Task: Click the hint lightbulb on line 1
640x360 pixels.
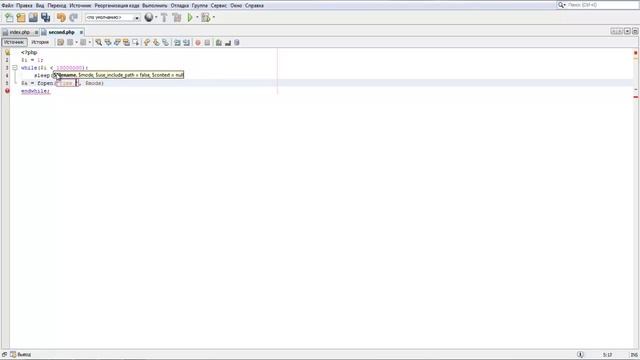Action: [x=7, y=52]
